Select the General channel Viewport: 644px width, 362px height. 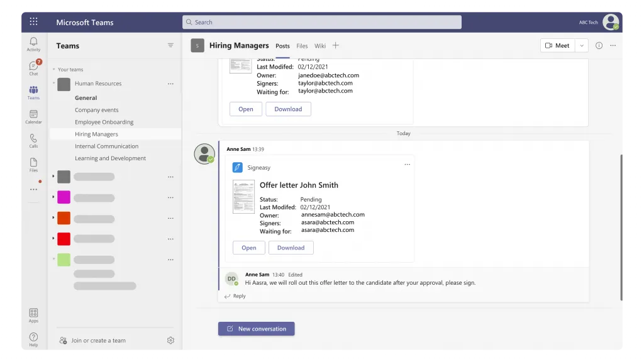(x=86, y=97)
